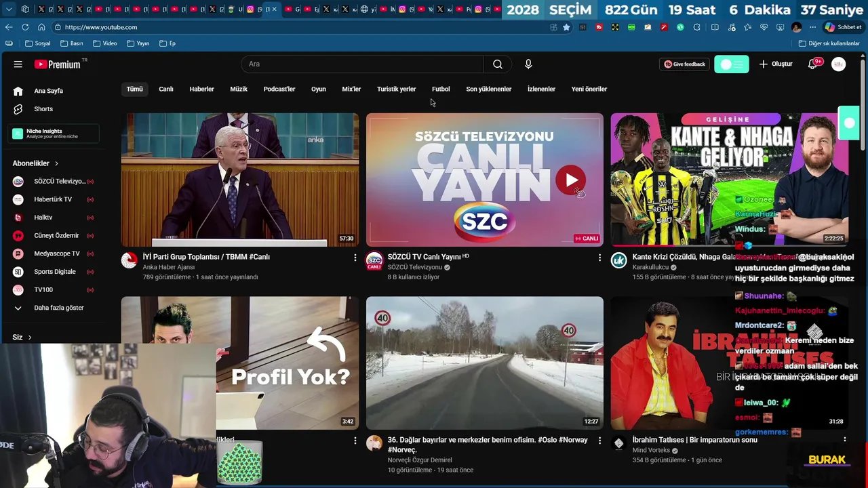Select the Futbol filter chip
868x488 pixels.
point(441,89)
